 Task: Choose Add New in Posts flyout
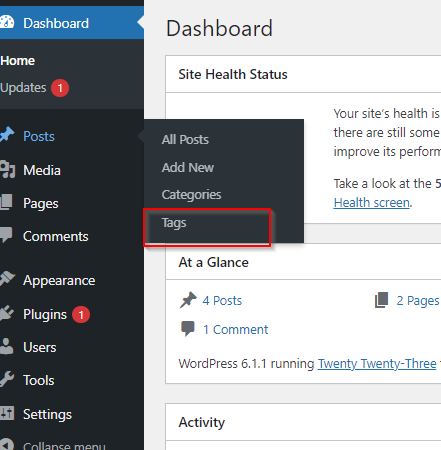point(188,167)
